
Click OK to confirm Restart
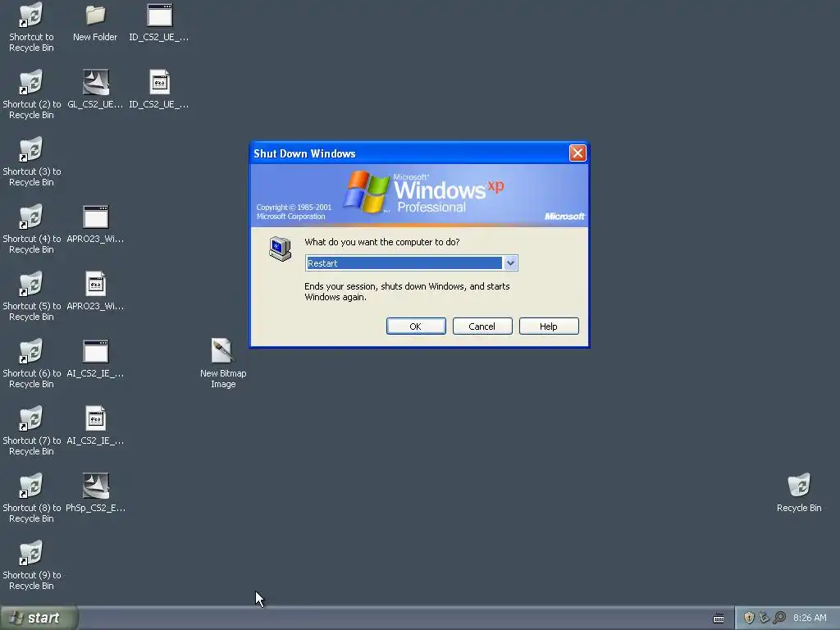point(416,326)
